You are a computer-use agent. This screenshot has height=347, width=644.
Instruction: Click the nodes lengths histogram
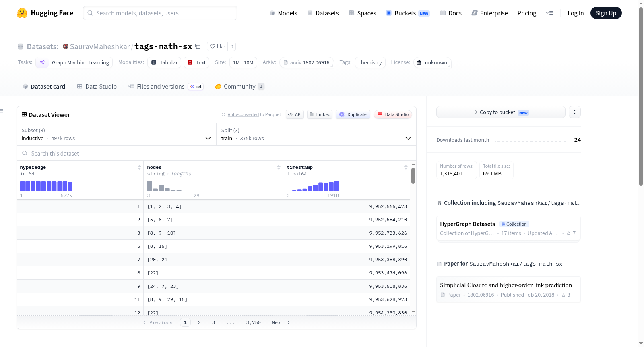coord(173,186)
